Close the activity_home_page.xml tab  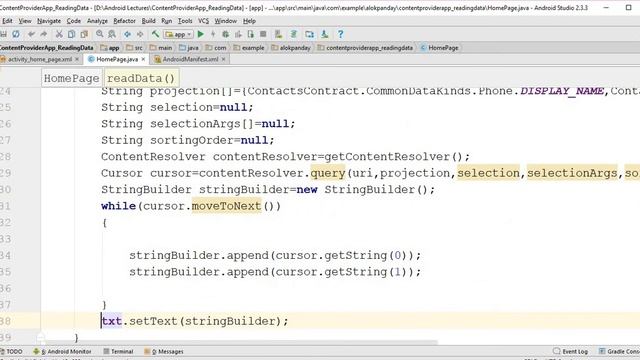[x=77, y=59]
